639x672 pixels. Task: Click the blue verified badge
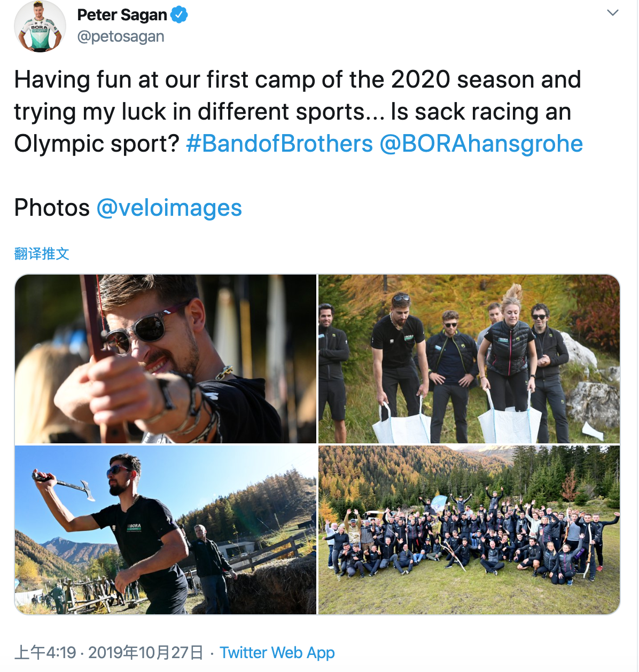(179, 15)
